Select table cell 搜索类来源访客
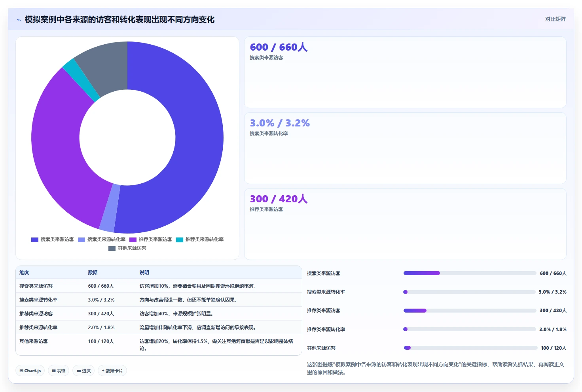582x392 pixels. pyautogui.click(x=36, y=286)
